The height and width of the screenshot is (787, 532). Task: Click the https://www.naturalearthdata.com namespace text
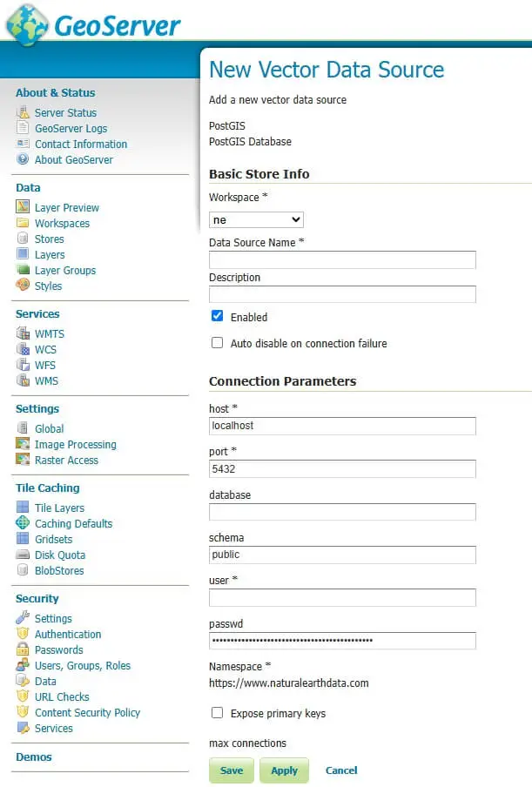coord(288,683)
